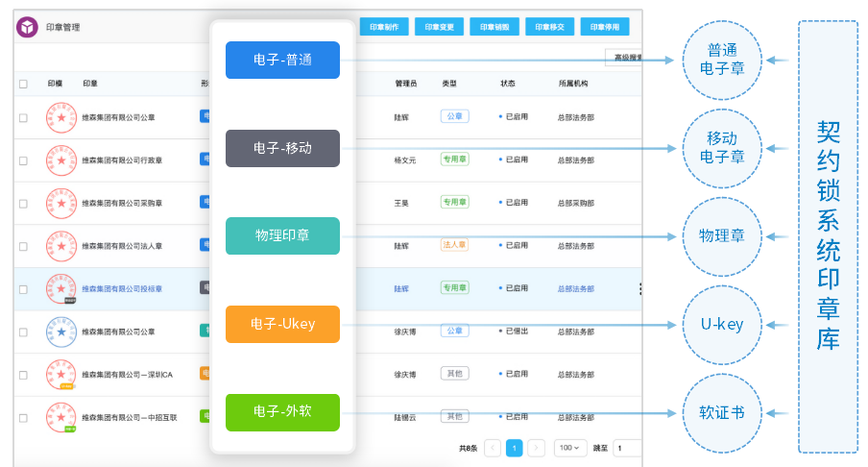The height and width of the screenshot is (467, 868).
Task: Click the 其他 tag in the 深圳CA row
Action: point(454,374)
